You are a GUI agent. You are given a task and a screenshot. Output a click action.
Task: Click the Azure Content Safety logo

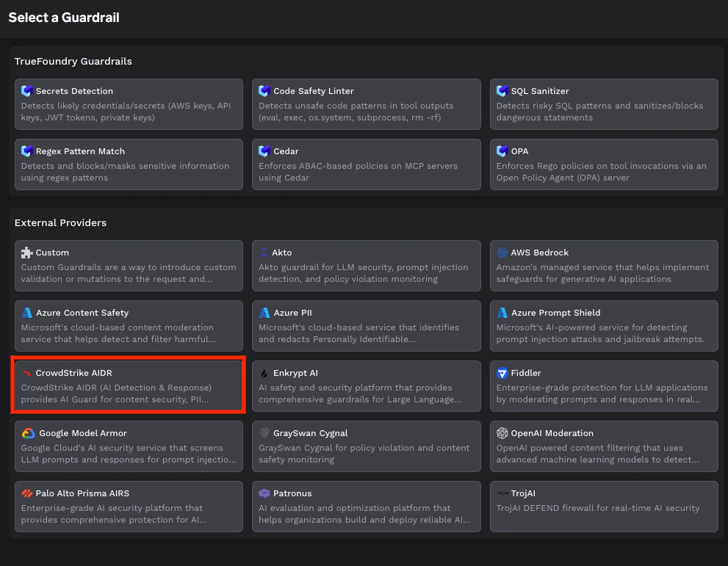coord(27,313)
